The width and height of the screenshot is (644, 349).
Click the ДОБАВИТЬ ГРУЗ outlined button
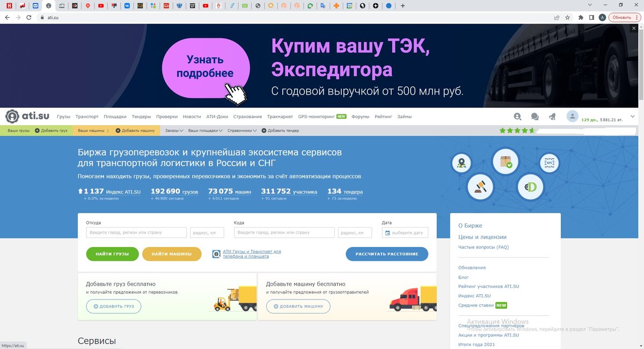(x=113, y=306)
